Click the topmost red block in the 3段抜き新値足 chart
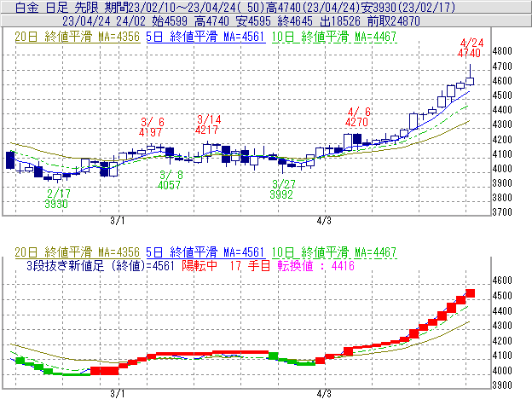532x405 pixels. [x=470, y=293]
